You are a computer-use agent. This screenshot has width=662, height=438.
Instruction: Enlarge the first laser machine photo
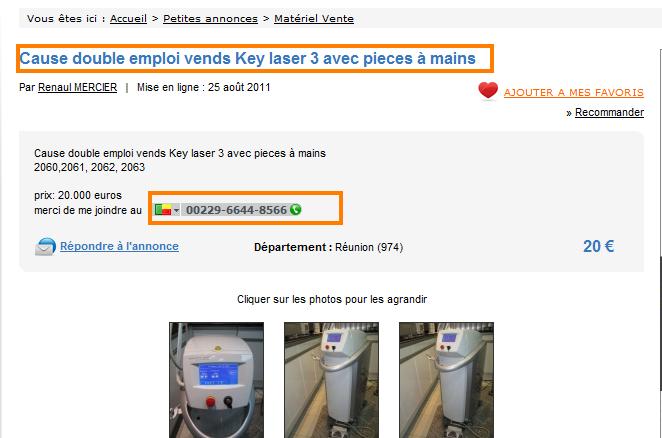[x=217, y=380]
